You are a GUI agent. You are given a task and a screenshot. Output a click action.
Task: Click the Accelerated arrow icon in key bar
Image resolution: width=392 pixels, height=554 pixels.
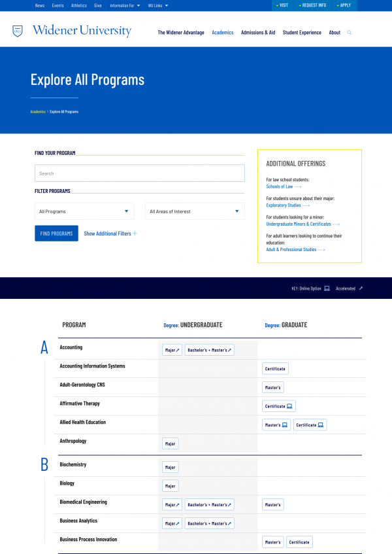click(x=361, y=288)
